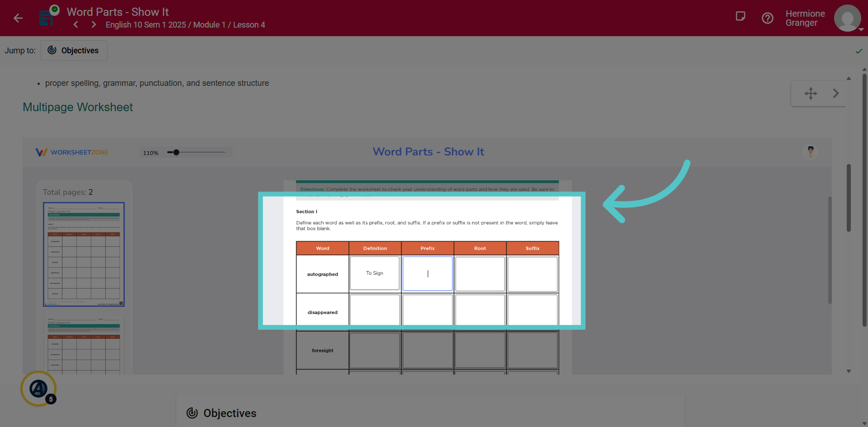Click the Total pages: 2 label
The width and height of the screenshot is (868, 427).
tap(68, 192)
